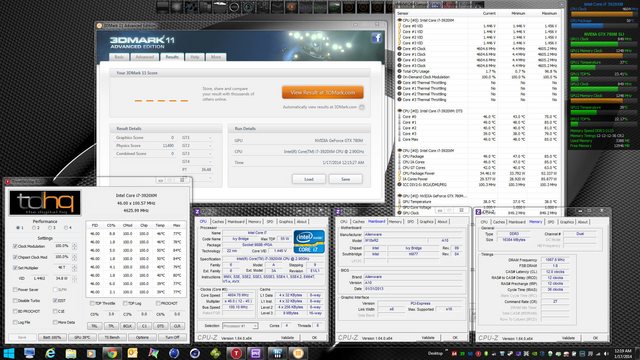Toggle the EIST checkbox
Image resolution: width=640 pixels, height=360 pixels.
[55, 300]
